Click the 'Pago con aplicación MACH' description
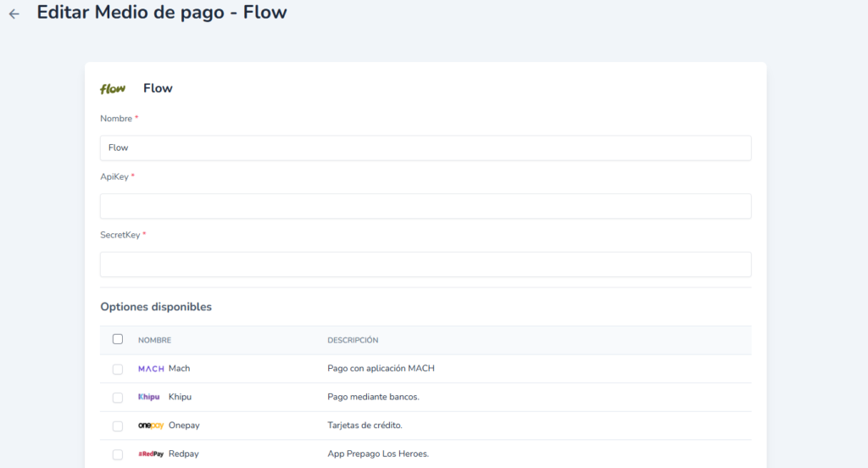This screenshot has width=868, height=468. coord(381,369)
